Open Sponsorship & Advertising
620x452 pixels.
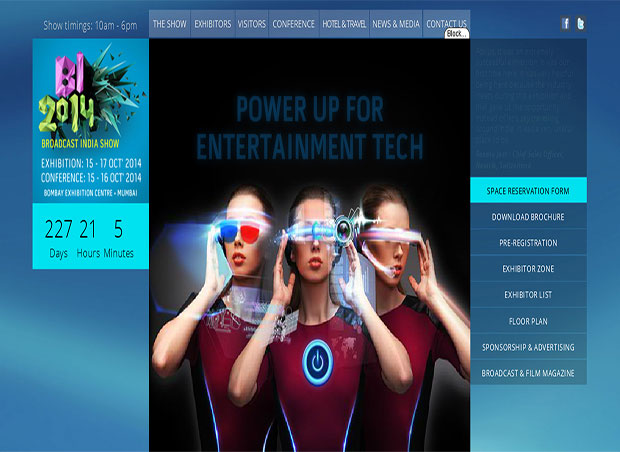click(x=528, y=347)
